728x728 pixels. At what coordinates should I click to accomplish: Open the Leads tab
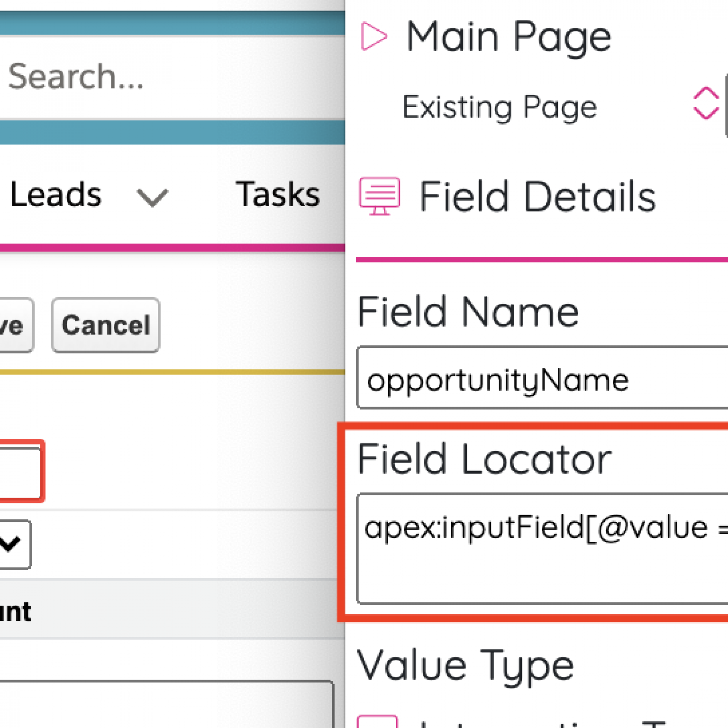[55, 194]
